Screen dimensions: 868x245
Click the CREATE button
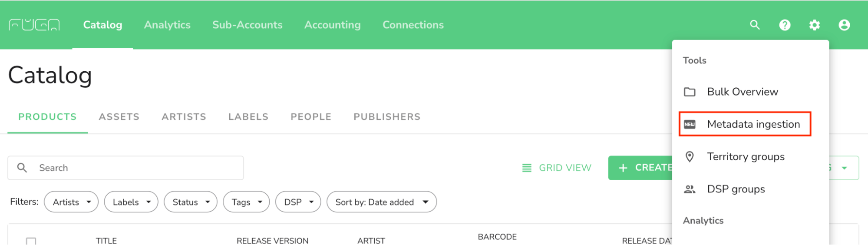[641, 168]
